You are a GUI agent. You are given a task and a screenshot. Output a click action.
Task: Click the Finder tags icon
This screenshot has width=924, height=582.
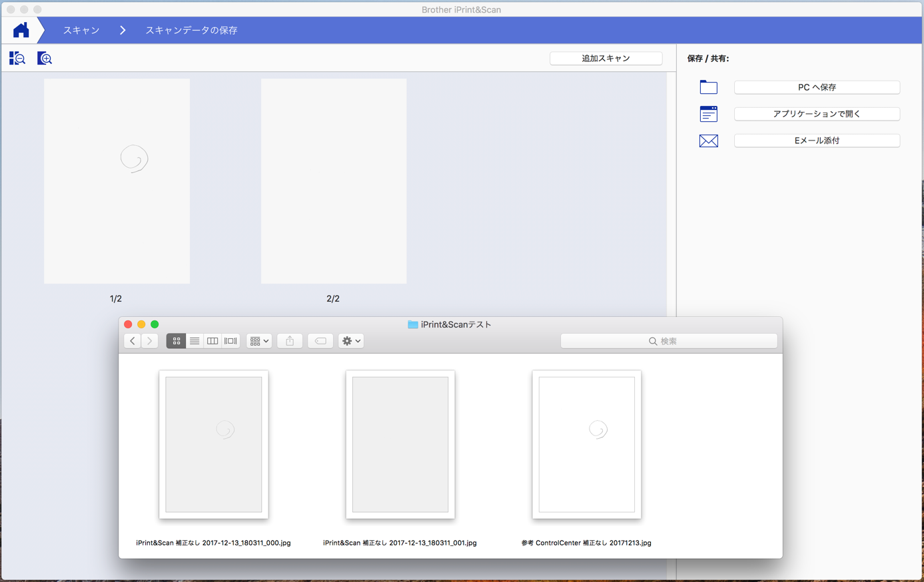pos(320,341)
